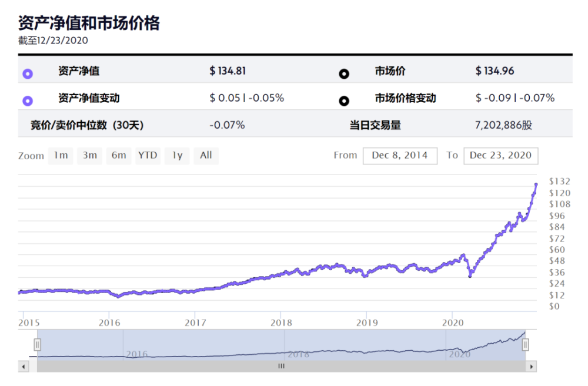This screenshot has height=386, width=588.
Task: Select the 6m zoom range
Action: tap(119, 156)
